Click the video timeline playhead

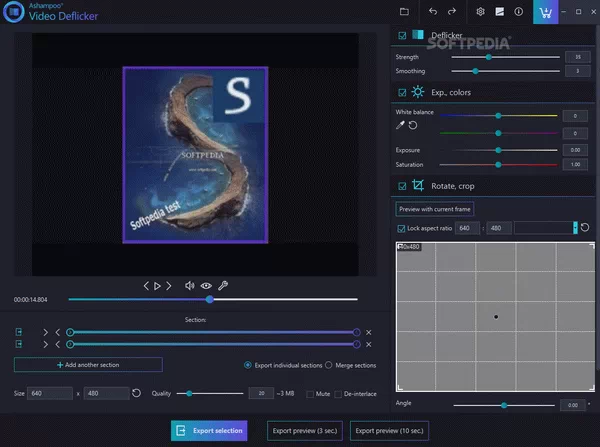tap(209, 299)
